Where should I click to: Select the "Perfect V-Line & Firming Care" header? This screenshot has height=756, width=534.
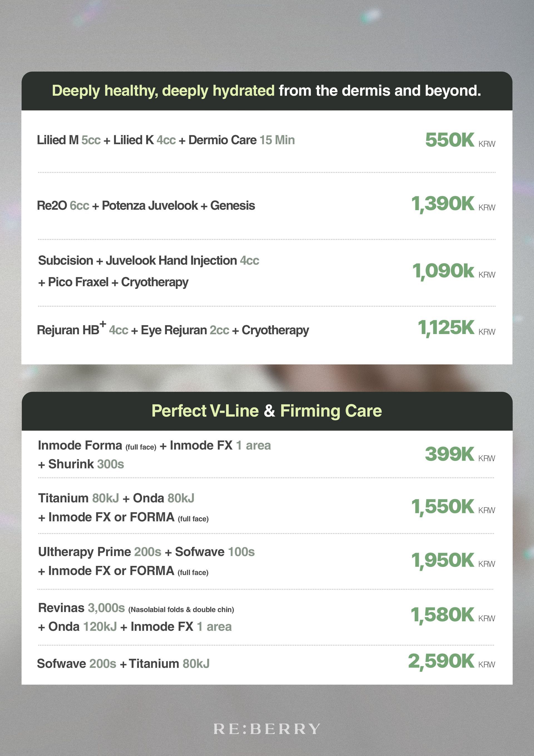coord(266,411)
